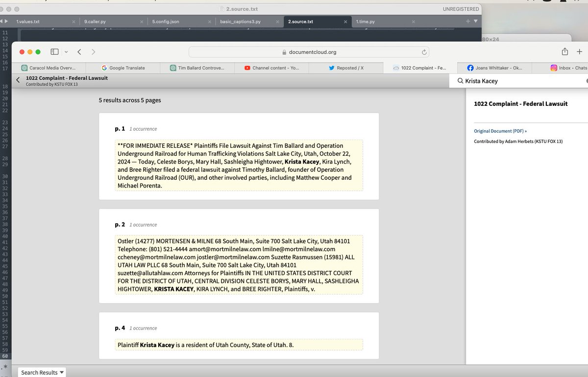Click '5 results across 5 pages' text

(x=130, y=100)
